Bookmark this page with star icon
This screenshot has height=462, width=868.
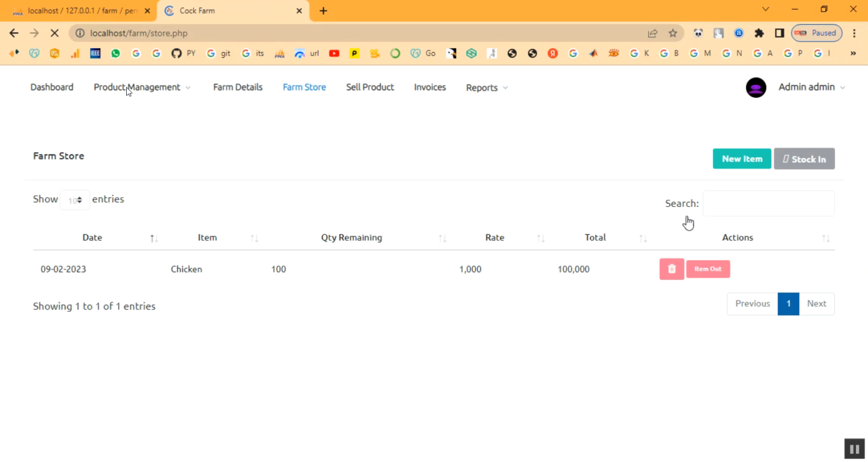coord(672,33)
